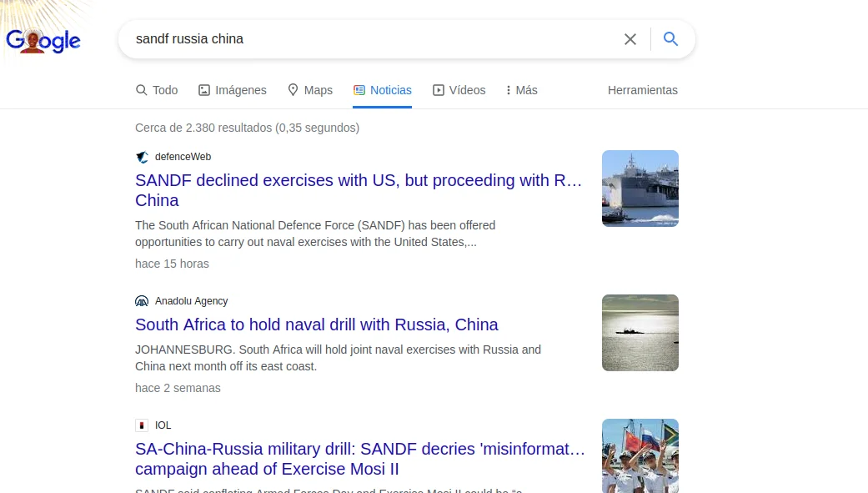
Task: Select the Noticias tab
Action: point(383,90)
